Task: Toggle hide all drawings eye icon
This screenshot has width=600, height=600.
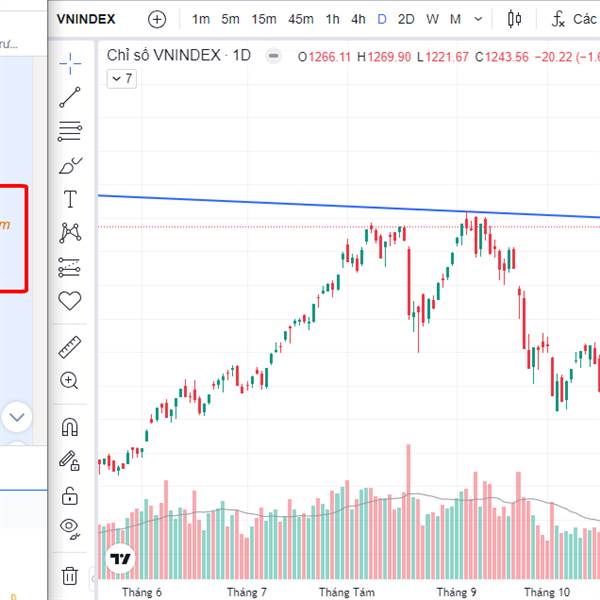Action: (70, 527)
